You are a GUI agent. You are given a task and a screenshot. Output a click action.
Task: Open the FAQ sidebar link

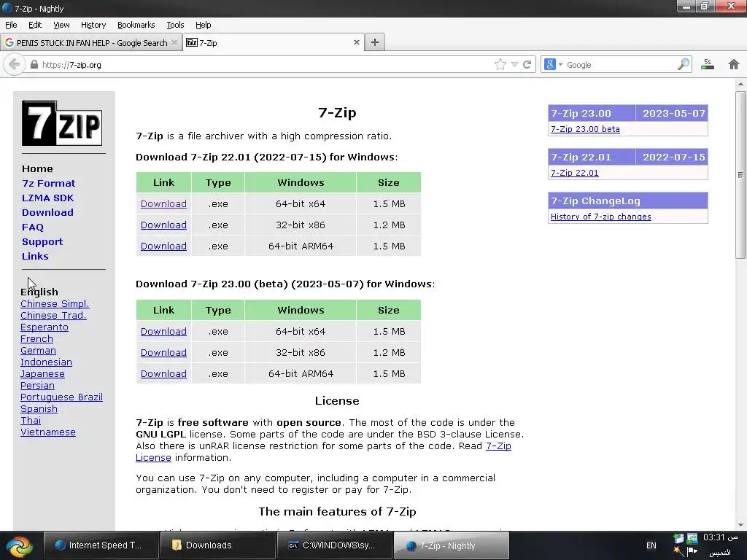click(x=32, y=227)
